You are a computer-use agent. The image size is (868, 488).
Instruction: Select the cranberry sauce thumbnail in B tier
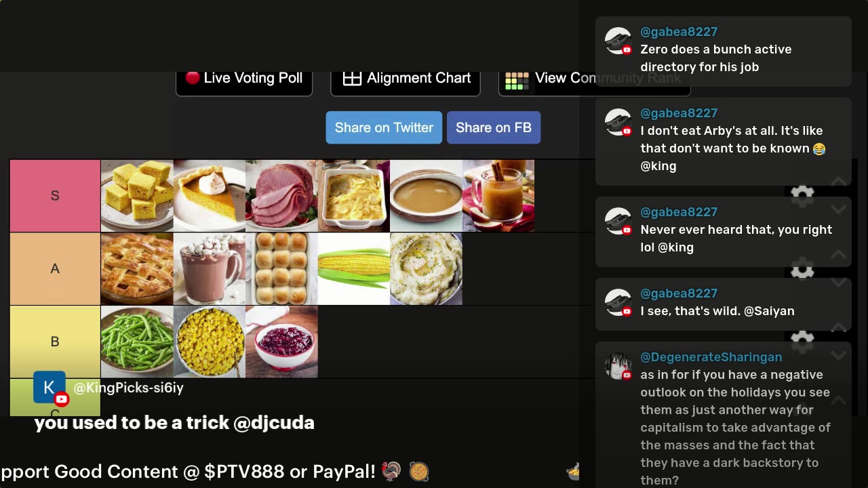282,342
